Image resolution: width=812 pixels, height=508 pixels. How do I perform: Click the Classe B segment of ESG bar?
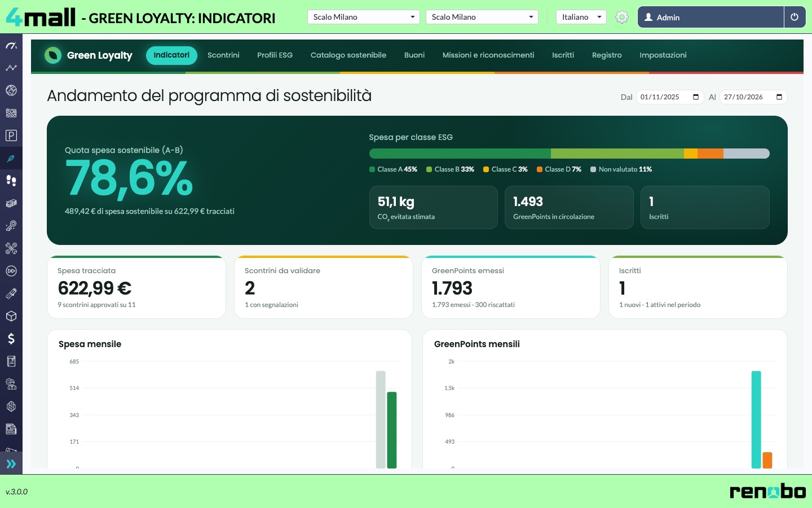tap(617, 154)
